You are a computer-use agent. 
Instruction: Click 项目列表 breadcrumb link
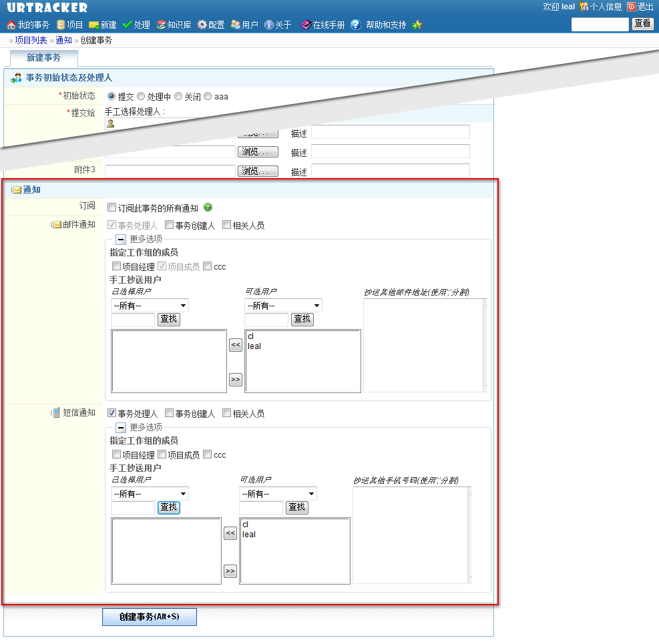(x=31, y=40)
